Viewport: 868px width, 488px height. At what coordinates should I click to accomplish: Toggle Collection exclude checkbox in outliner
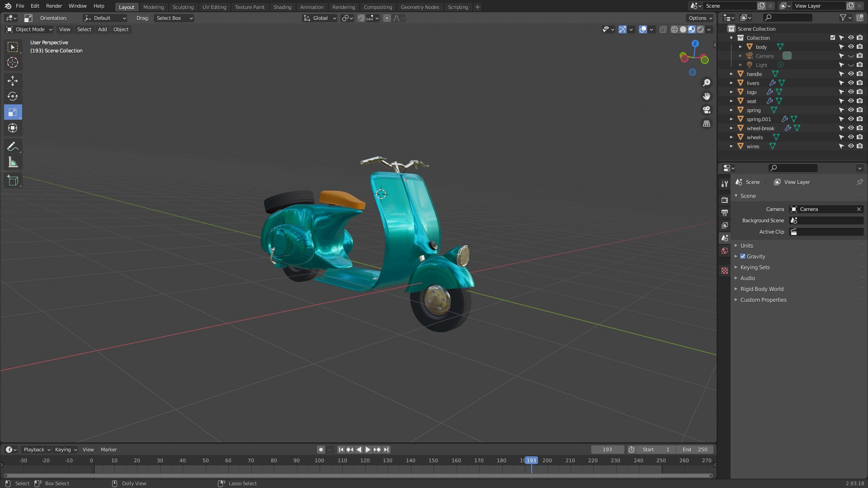click(833, 38)
